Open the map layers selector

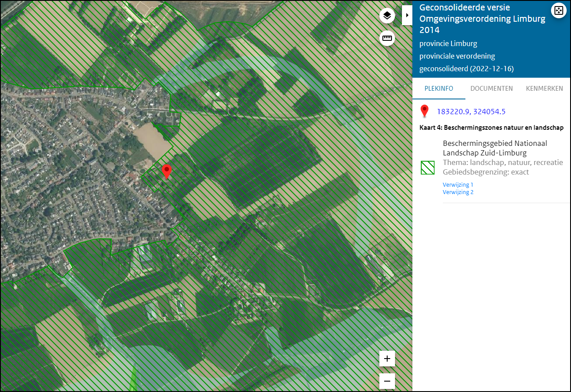pyautogui.click(x=387, y=16)
